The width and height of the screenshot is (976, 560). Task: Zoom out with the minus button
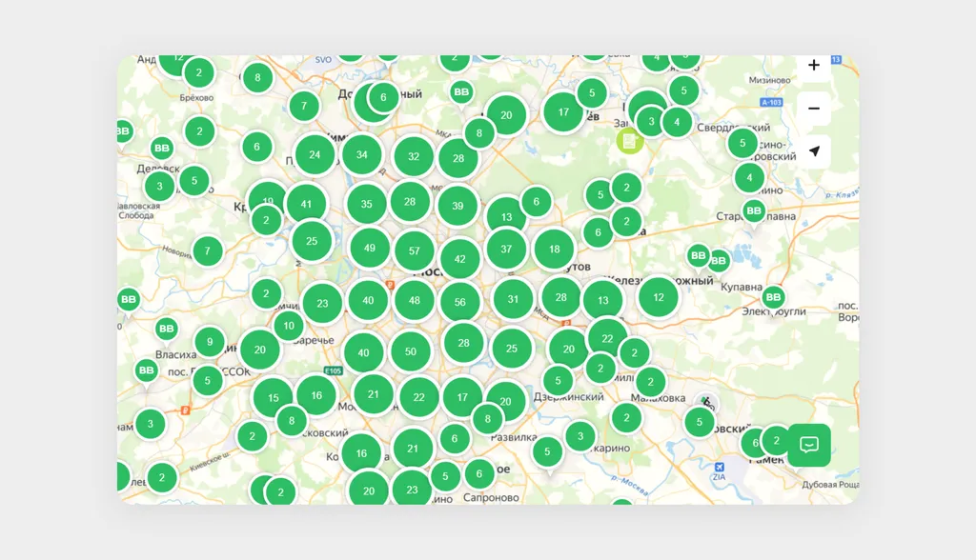click(814, 109)
